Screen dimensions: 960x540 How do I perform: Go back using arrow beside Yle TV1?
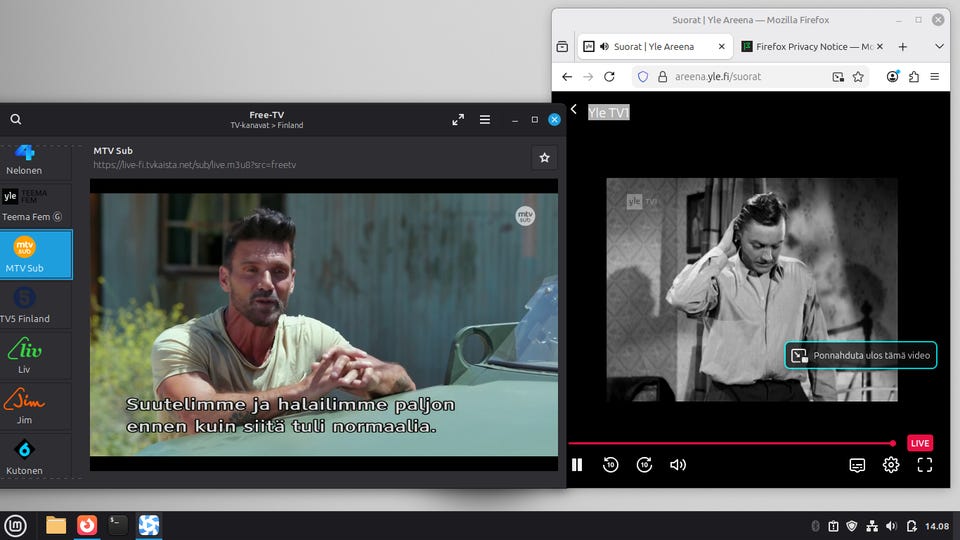pyautogui.click(x=574, y=109)
